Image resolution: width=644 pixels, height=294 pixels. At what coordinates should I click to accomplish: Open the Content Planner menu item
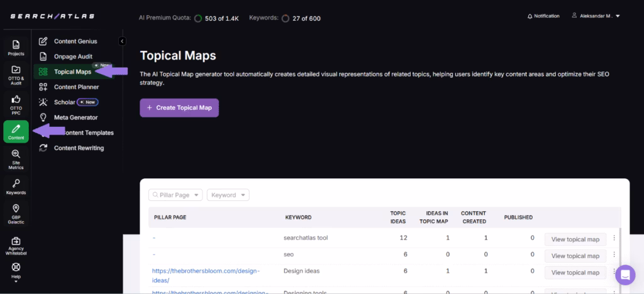(x=75, y=87)
